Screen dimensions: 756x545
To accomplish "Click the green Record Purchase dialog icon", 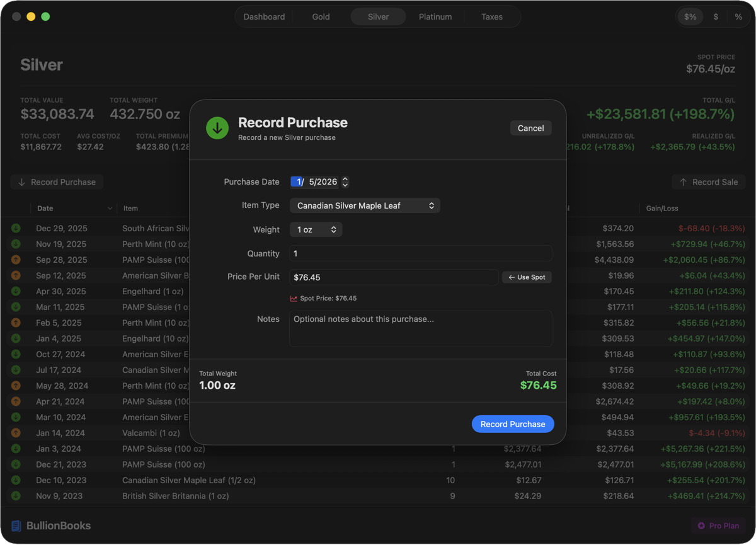I will pos(217,128).
